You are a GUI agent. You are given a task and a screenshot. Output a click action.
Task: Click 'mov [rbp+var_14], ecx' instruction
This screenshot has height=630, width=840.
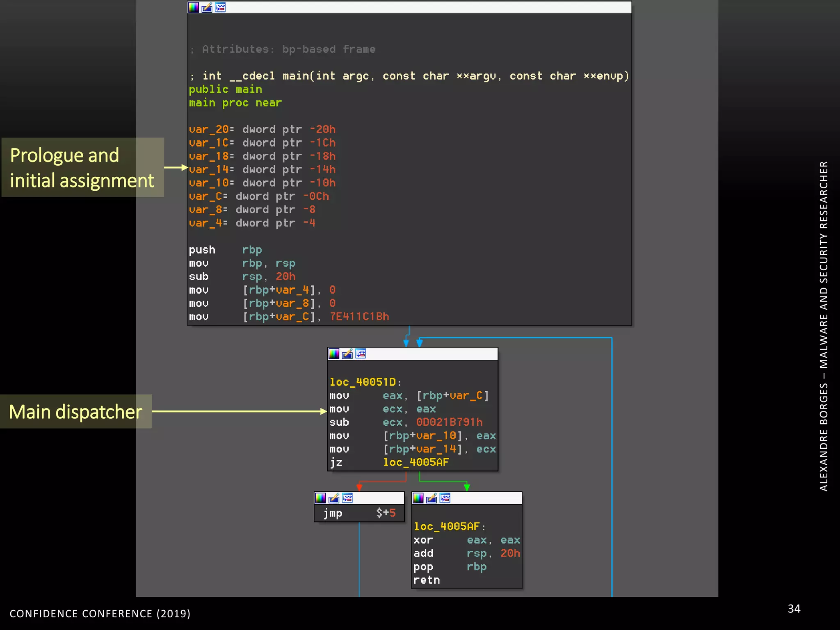point(413,449)
